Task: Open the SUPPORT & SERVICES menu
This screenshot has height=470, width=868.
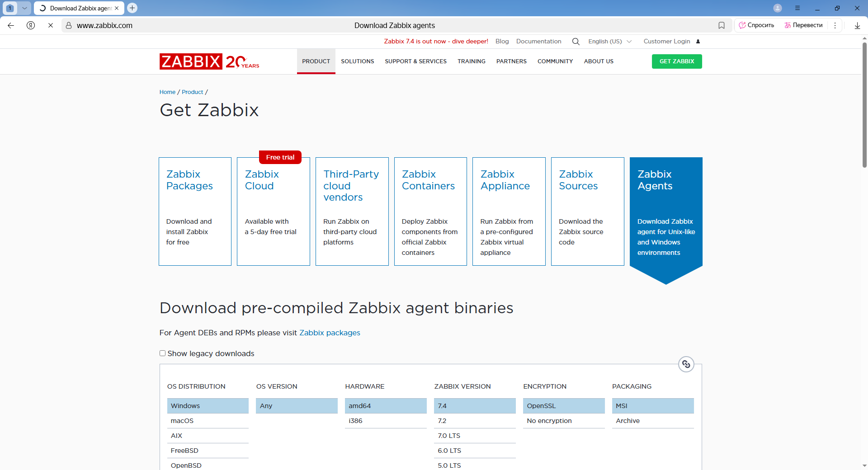Action: point(416,61)
